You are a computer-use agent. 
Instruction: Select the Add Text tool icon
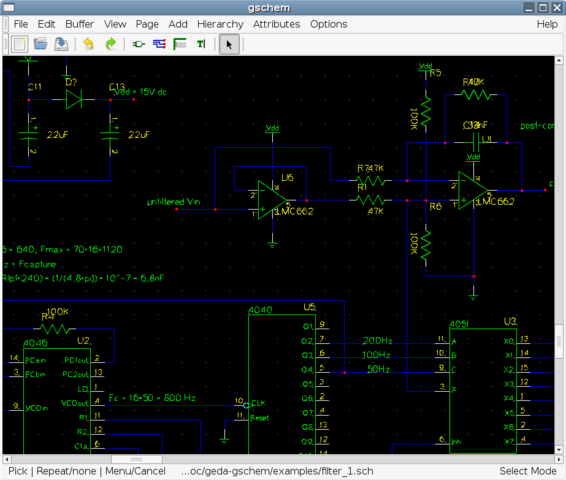[x=201, y=44]
